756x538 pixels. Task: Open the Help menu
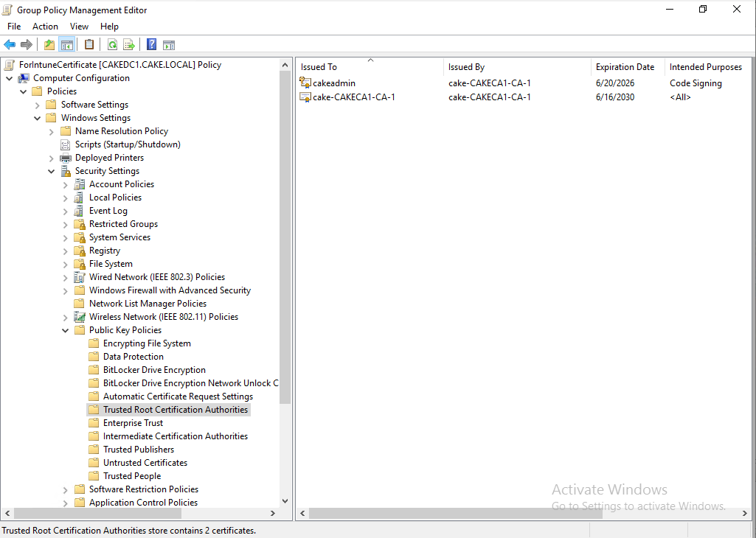coord(109,27)
